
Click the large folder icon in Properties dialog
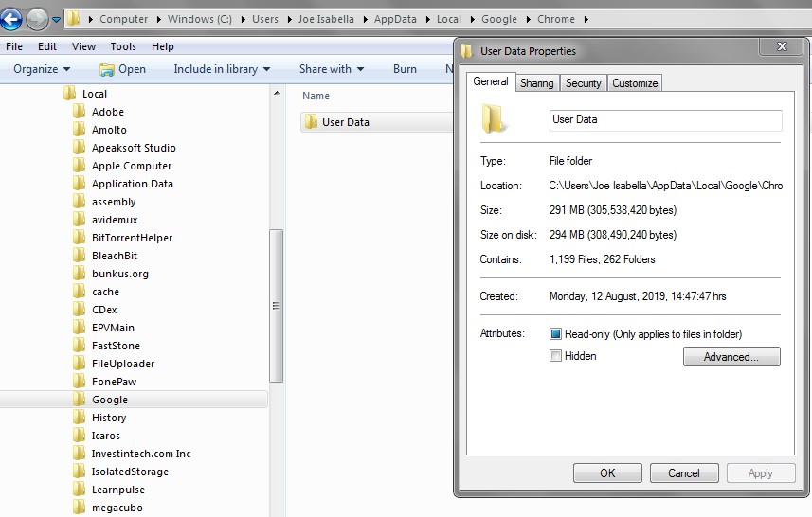tap(493, 119)
